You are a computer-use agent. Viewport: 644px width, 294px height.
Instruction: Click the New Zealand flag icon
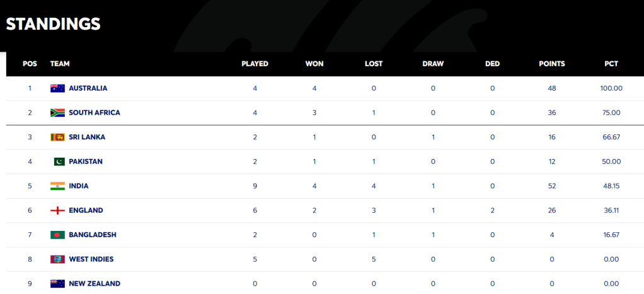pyautogui.click(x=57, y=284)
